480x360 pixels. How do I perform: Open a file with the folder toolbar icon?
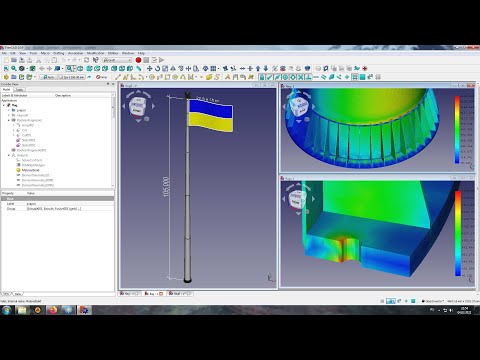click(14, 60)
